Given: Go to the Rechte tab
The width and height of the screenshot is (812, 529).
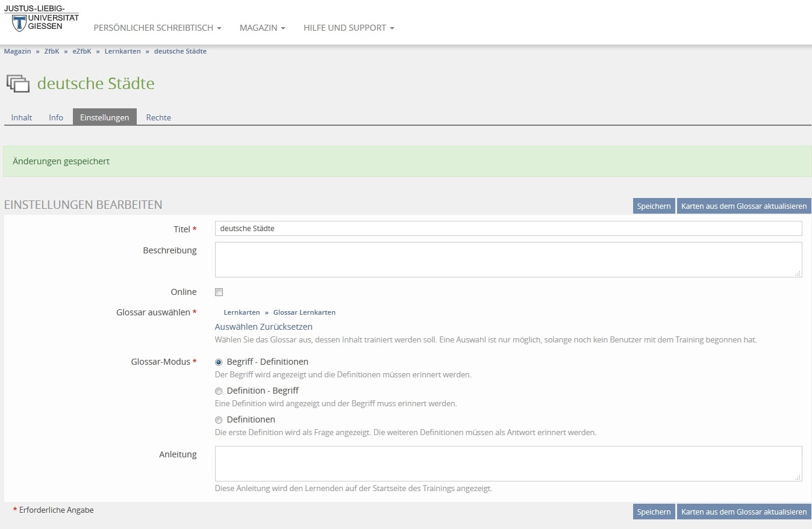Looking at the screenshot, I should tap(158, 117).
